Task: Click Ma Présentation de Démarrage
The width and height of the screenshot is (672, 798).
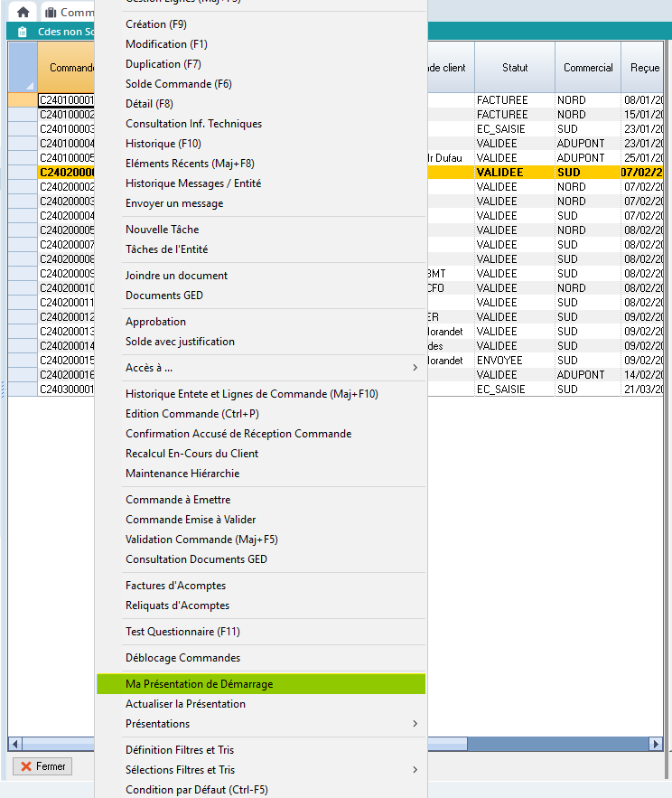Action: tap(199, 684)
